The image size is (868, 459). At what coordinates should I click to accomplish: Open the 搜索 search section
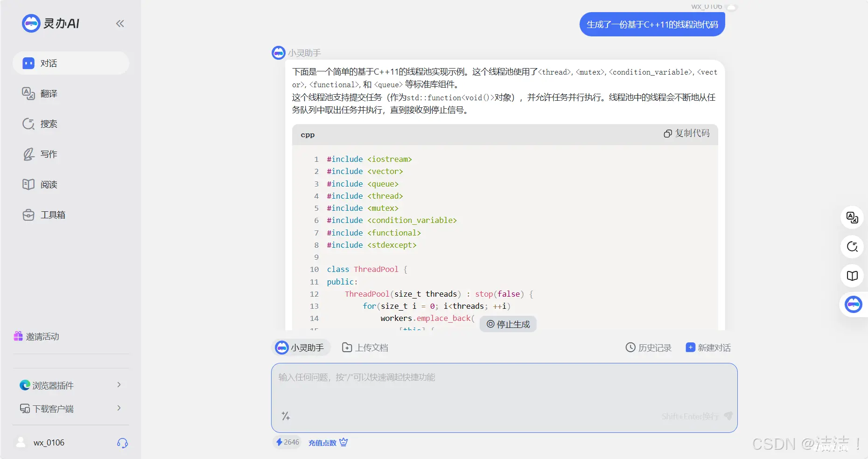click(x=71, y=124)
